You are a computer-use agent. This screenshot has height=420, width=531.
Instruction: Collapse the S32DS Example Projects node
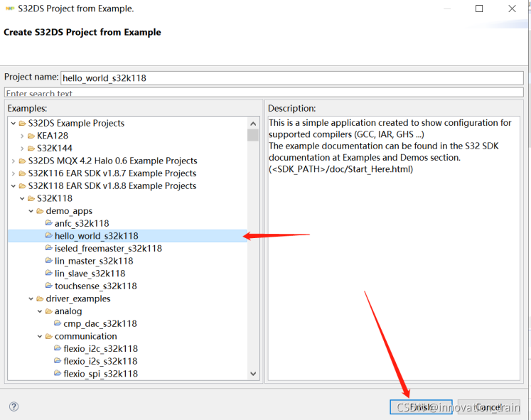(14, 123)
